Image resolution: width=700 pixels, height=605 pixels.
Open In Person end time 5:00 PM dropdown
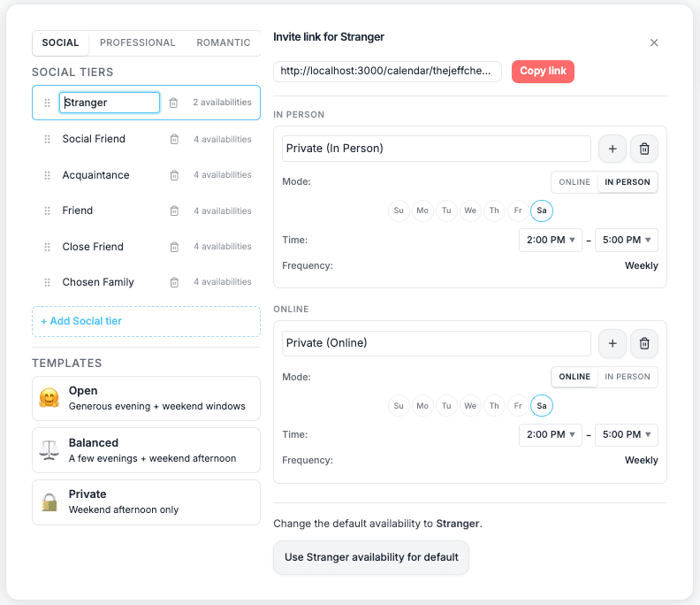627,240
